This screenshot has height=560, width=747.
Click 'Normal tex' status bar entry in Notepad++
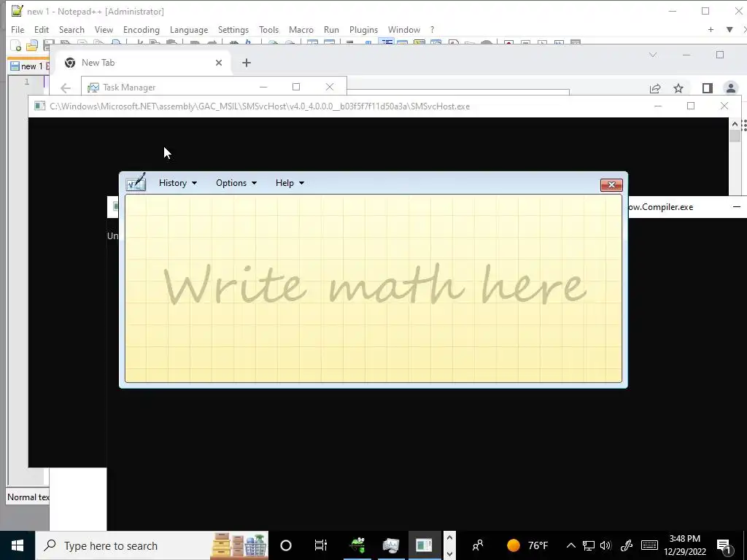[28, 497]
